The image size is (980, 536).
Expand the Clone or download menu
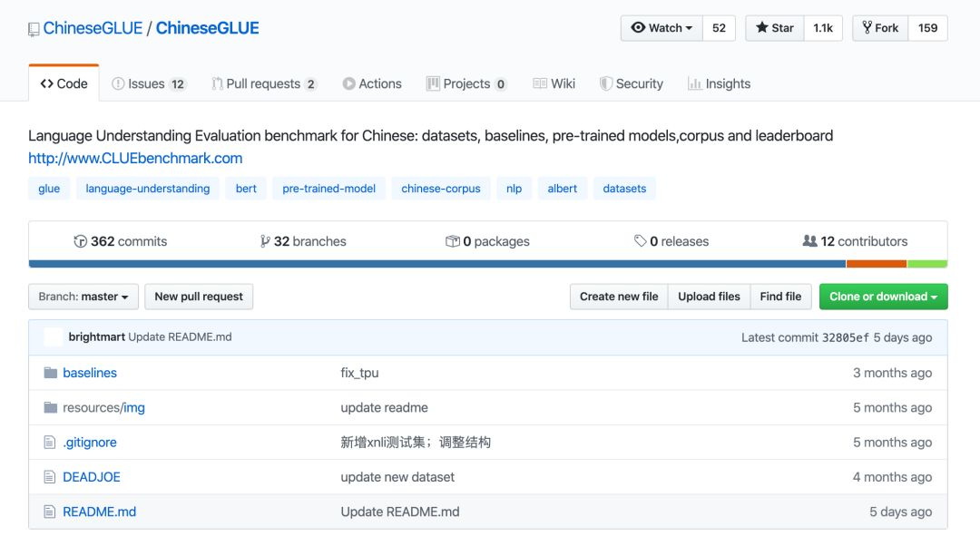[883, 297]
